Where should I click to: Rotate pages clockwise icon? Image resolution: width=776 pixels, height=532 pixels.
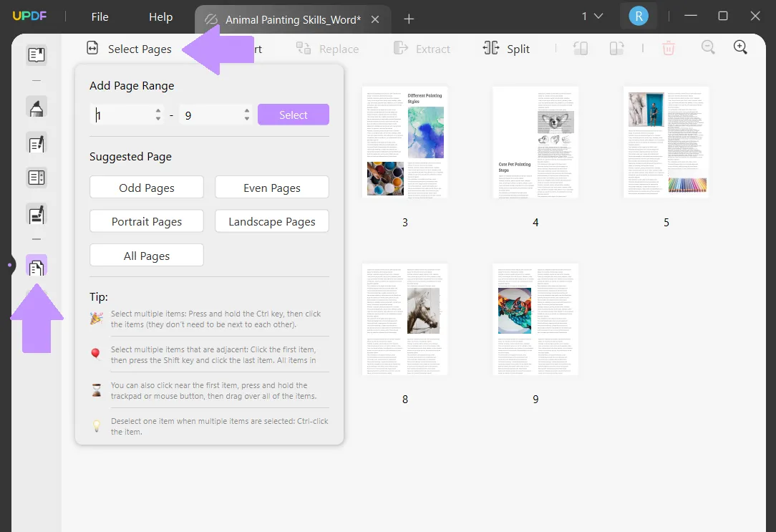tap(616, 49)
